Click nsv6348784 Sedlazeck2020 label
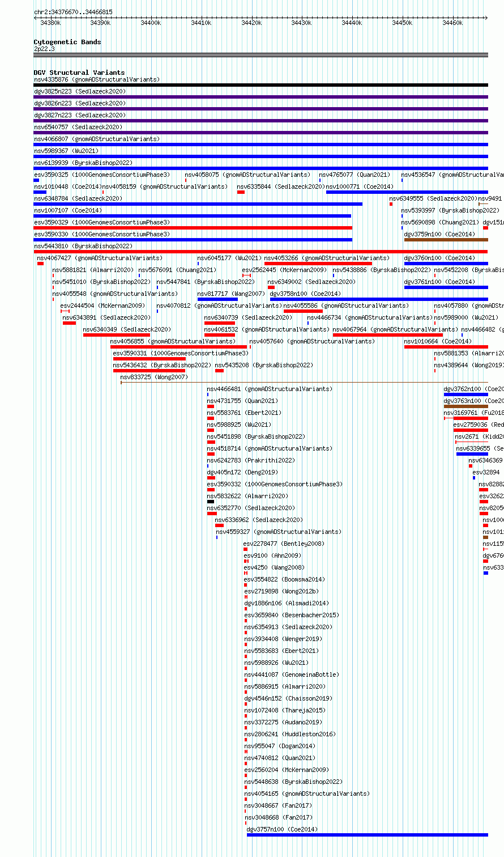This screenshot has height=857, width=504. pyautogui.click(x=78, y=198)
